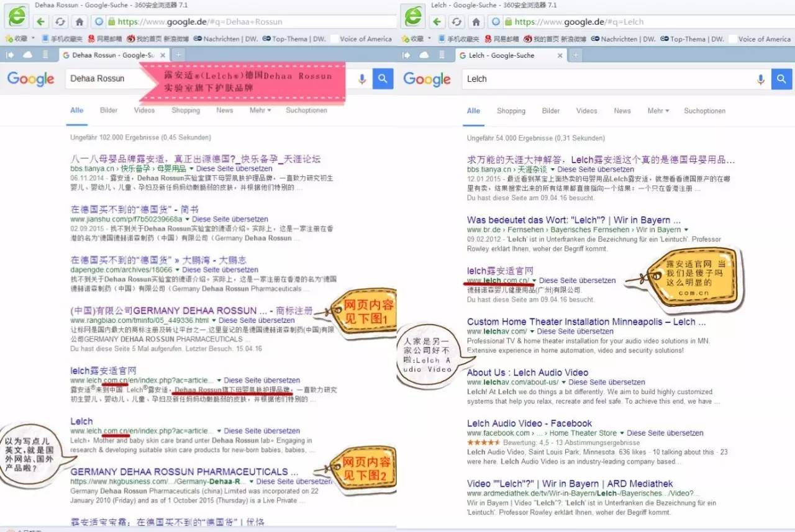Open the 'Video ""Lelch"?" | Wir in Bayern' result
795x532 pixels.
tap(570, 484)
